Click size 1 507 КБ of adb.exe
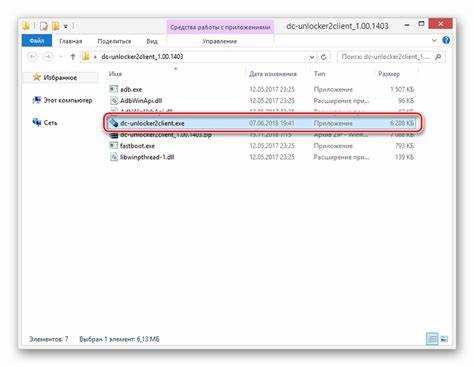This screenshot has height=367, width=474. (x=402, y=89)
